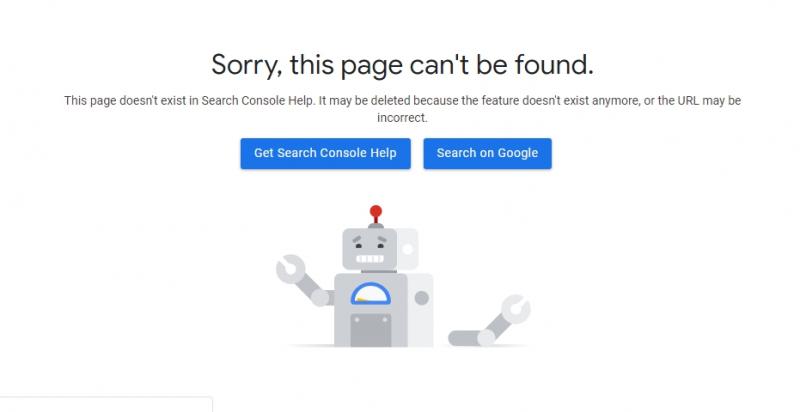Click the blue gauge on robot's chest

(x=371, y=294)
